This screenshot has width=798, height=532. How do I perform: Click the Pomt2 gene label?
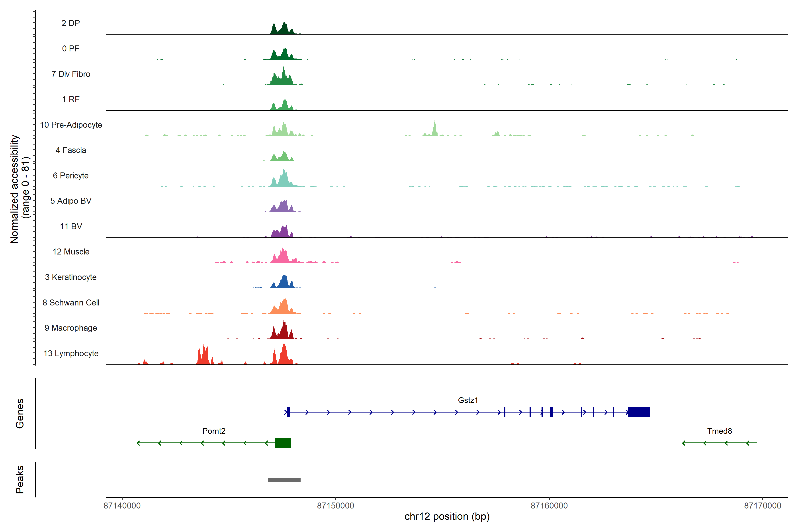pos(214,431)
